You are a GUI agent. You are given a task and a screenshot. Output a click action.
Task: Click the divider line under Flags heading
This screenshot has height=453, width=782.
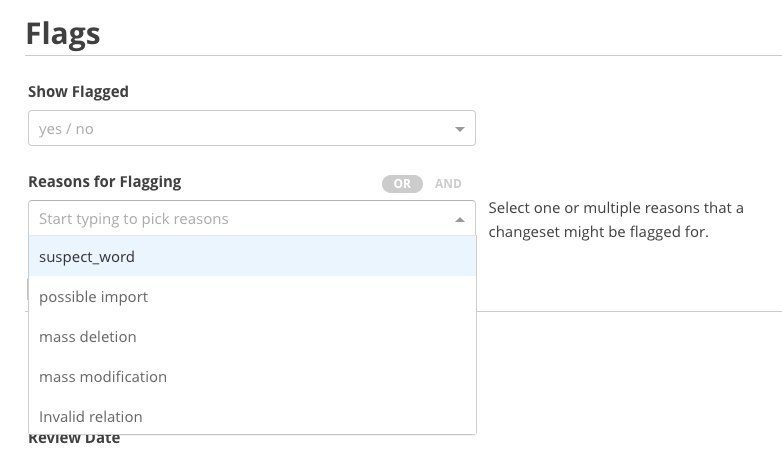[403, 55]
